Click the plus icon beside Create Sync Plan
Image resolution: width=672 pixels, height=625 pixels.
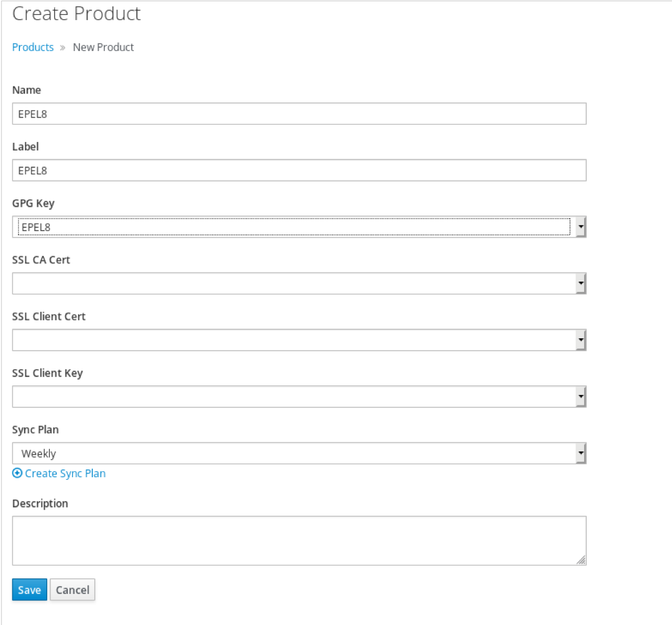pos(17,473)
